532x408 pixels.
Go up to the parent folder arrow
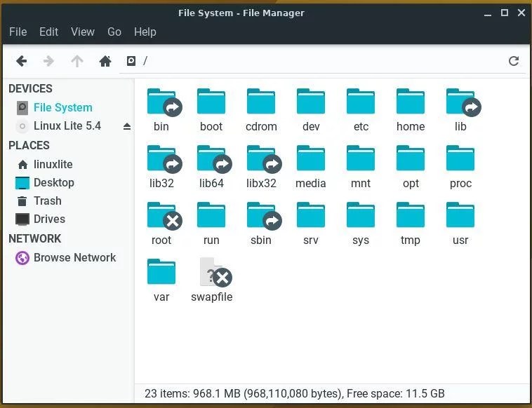(77, 61)
